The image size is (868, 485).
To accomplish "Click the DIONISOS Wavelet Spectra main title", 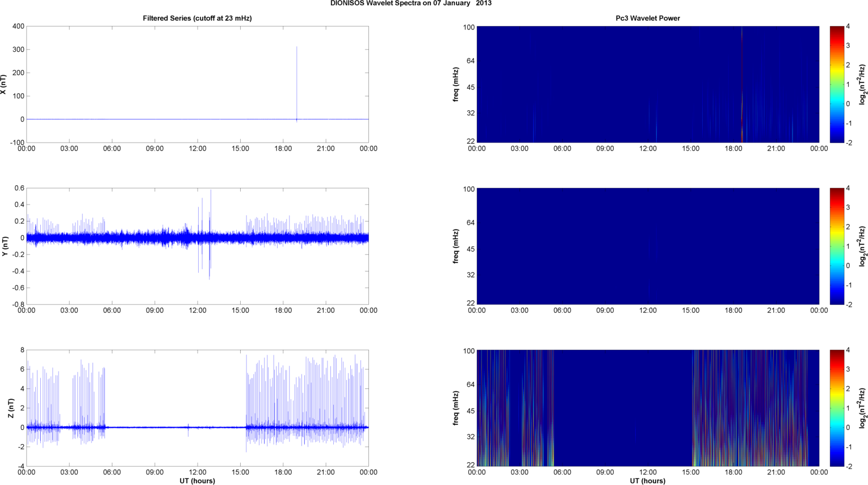I will 411,3.
